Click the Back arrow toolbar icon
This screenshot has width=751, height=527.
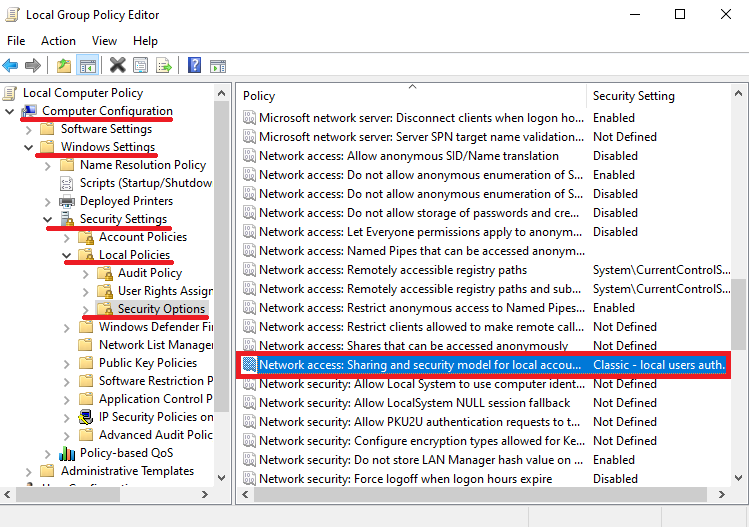10,65
